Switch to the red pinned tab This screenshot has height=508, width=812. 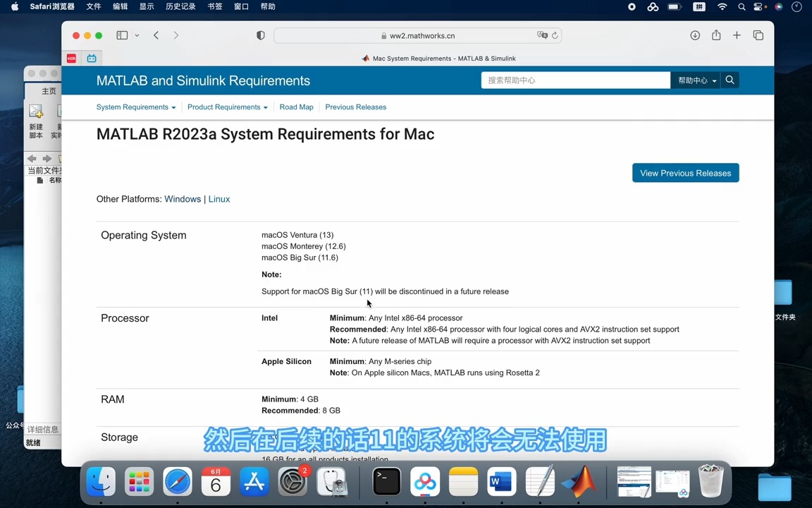click(x=71, y=59)
